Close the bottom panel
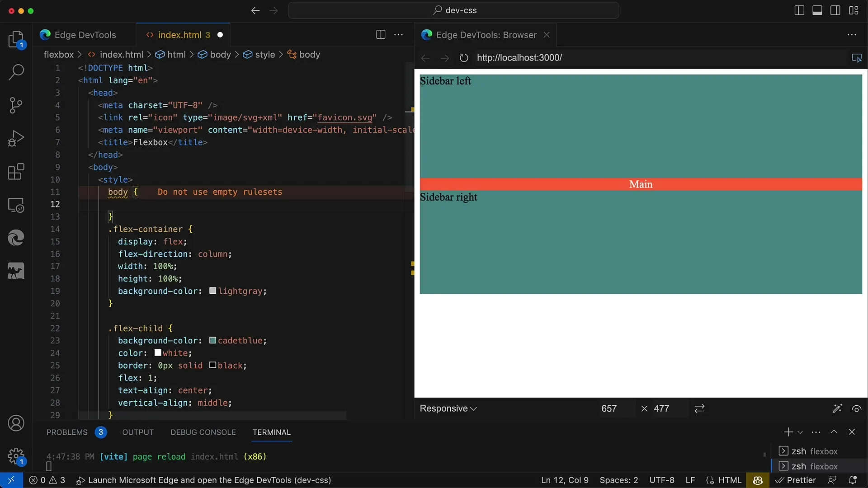 tap(852, 432)
